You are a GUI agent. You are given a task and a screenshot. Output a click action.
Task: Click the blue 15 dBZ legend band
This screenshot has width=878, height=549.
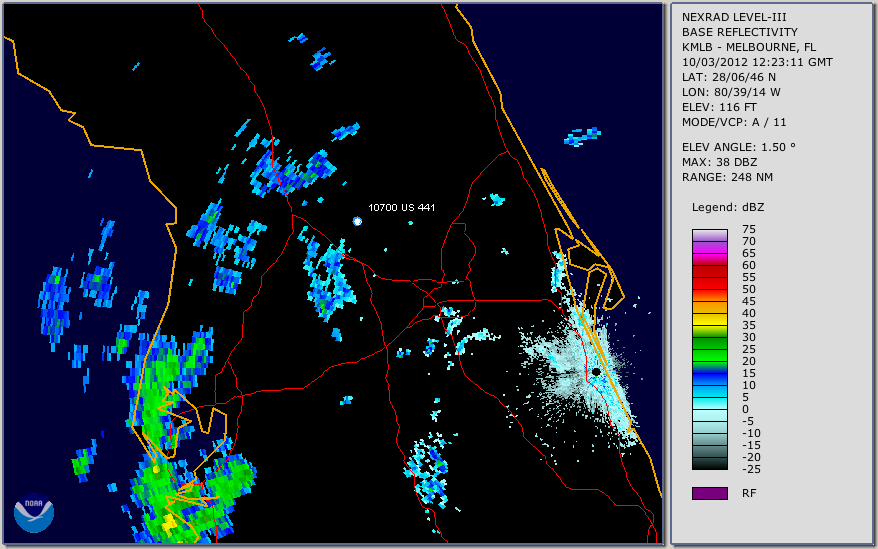tap(709, 379)
